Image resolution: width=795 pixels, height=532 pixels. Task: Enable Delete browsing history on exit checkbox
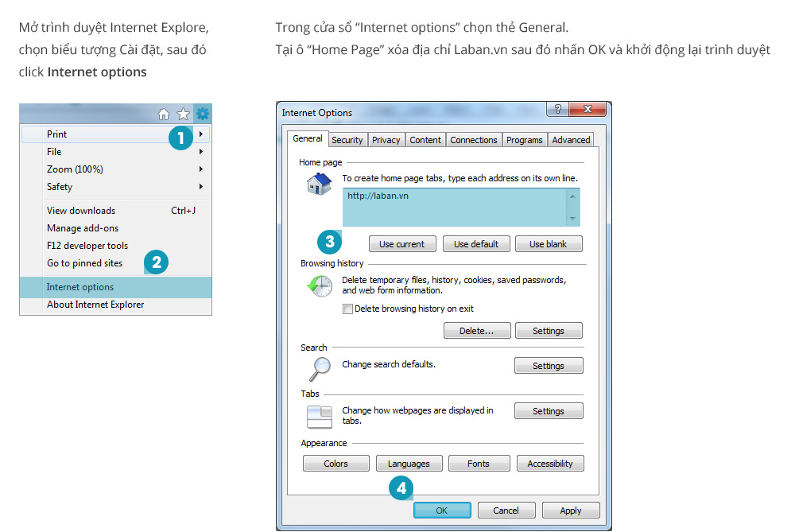[347, 309]
